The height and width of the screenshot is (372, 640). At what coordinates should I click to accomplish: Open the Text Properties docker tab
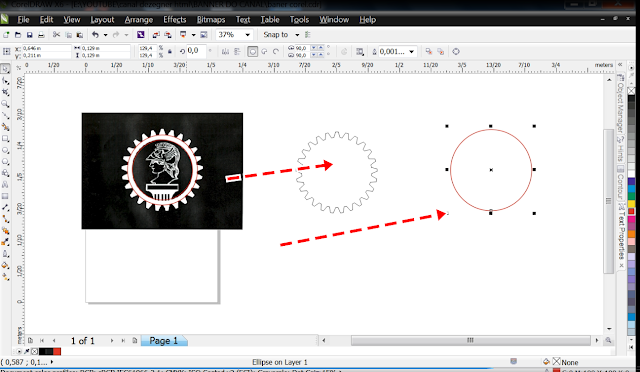click(x=621, y=233)
